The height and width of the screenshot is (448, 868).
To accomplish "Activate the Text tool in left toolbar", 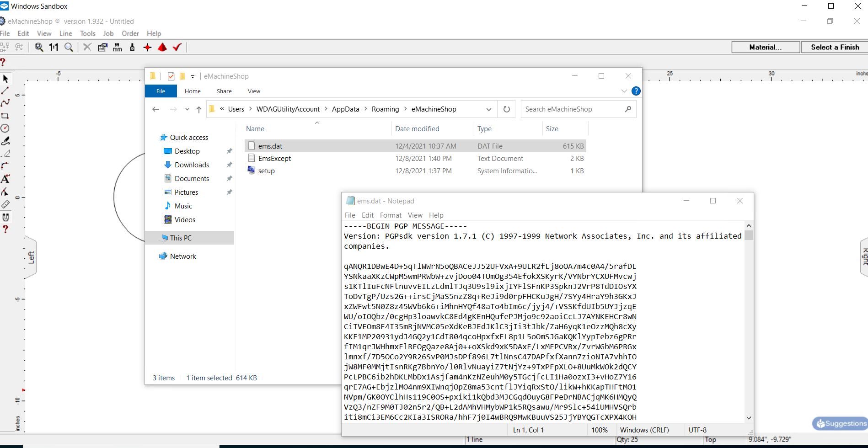I will pos(5,179).
